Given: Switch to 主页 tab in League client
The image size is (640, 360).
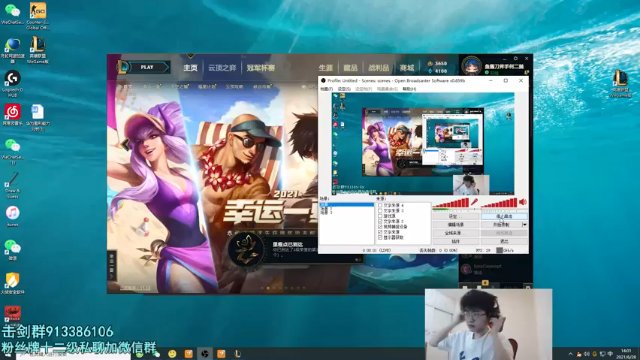Looking at the screenshot, I should pos(190,68).
